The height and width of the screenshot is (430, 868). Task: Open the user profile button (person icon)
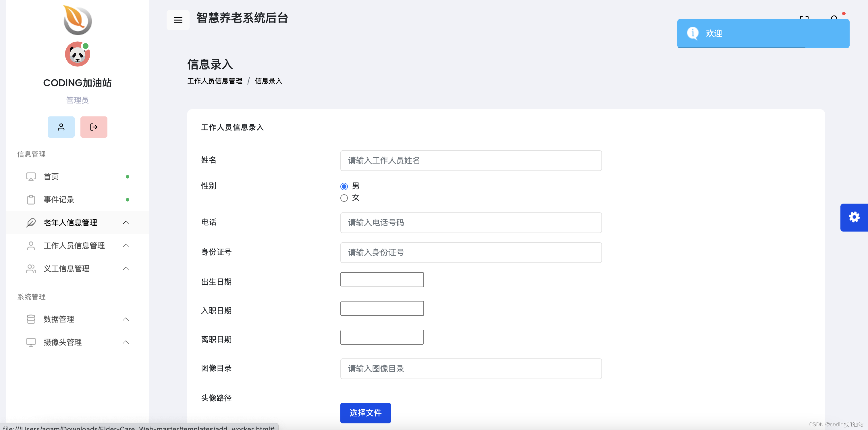[61, 127]
